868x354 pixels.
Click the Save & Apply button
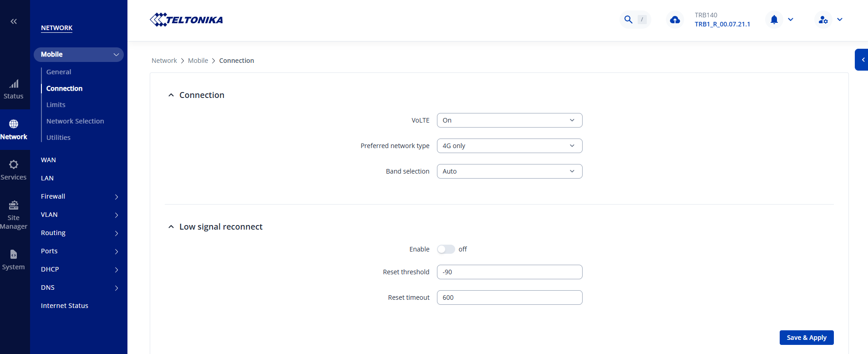806,338
